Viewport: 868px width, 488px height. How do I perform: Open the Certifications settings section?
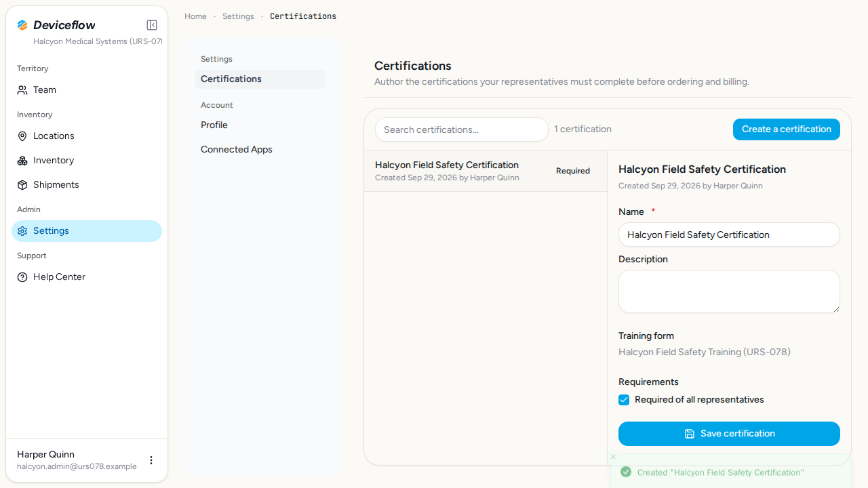tap(260, 79)
